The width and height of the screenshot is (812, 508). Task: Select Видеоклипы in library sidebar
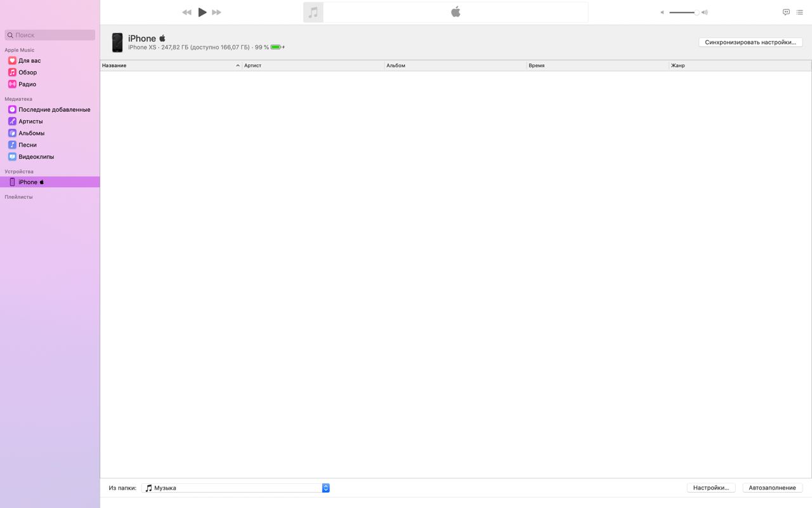[x=49, y=156]
